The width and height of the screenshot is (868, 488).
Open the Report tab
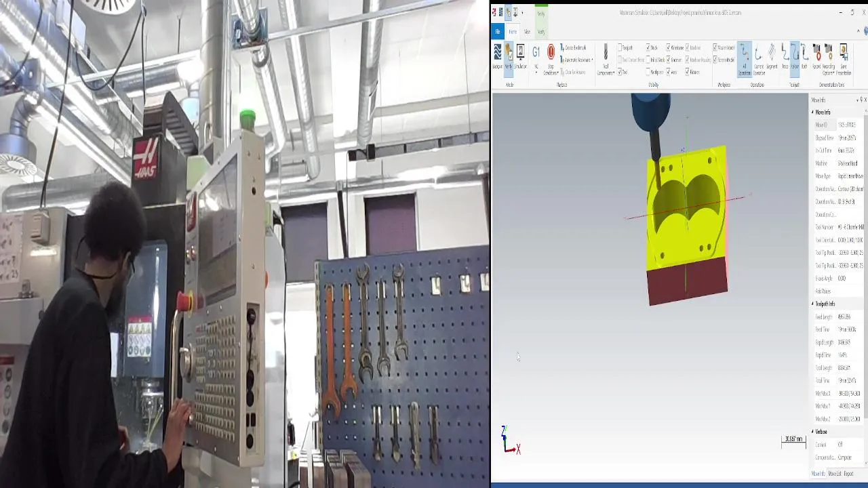click(x=848, y=474)
